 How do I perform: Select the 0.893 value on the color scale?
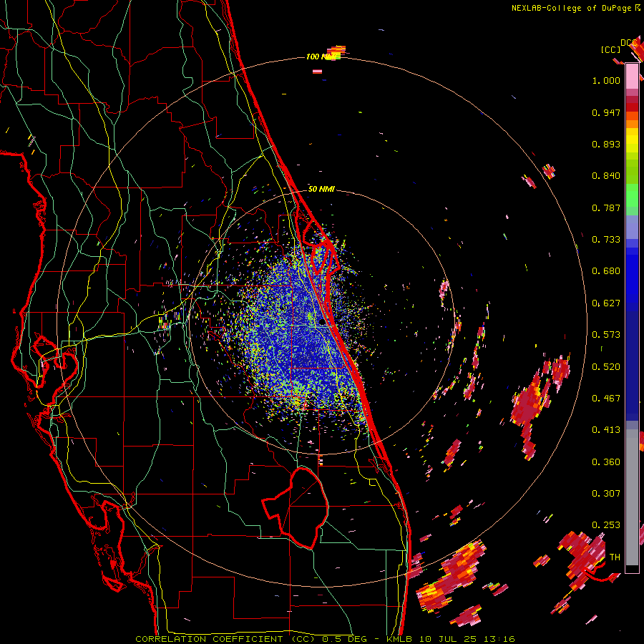coord(606,144)
